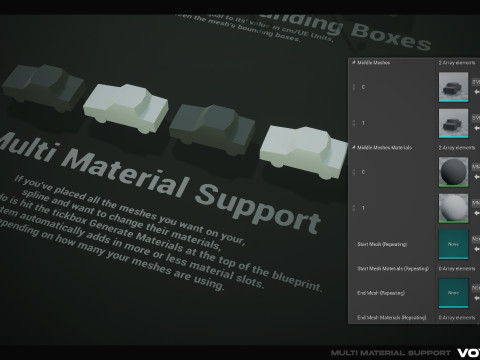Screen dimensions: 480x360
Task: Collapse the Middle Meshes Materials array section
Action: point(353,147)
